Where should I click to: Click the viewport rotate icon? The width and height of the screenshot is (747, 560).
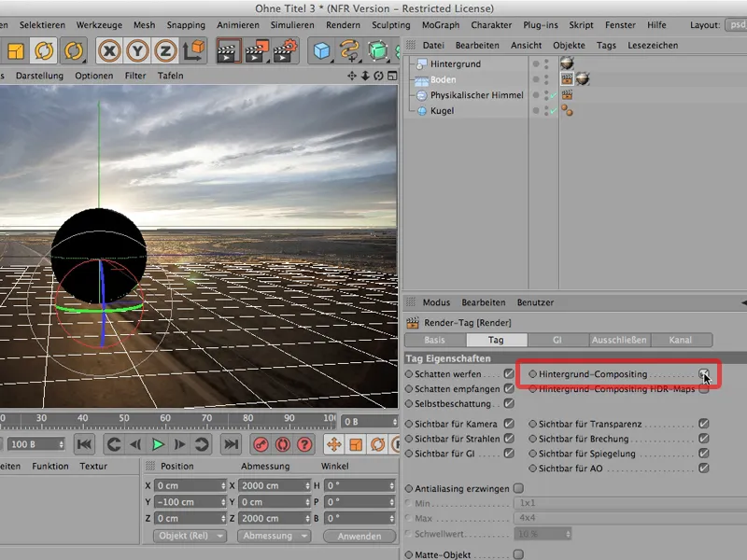[378, 76]
